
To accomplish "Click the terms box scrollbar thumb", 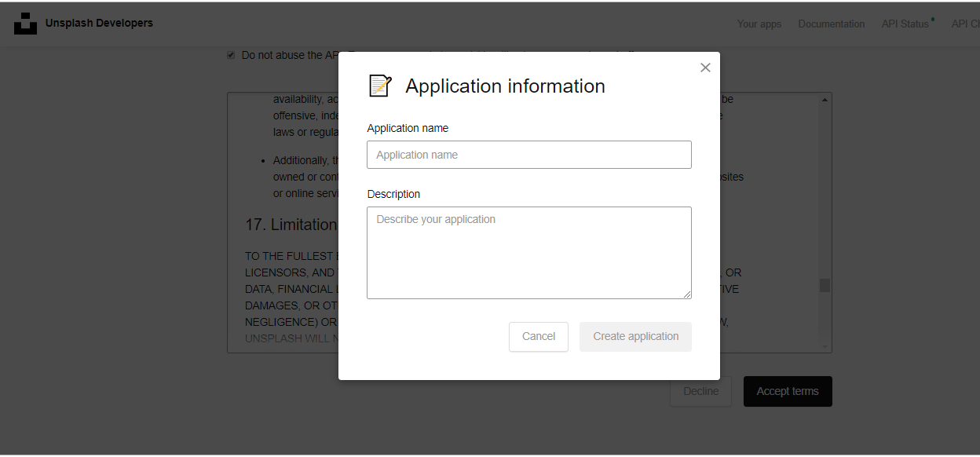I will pyautogui.click(x=825, y=285).
